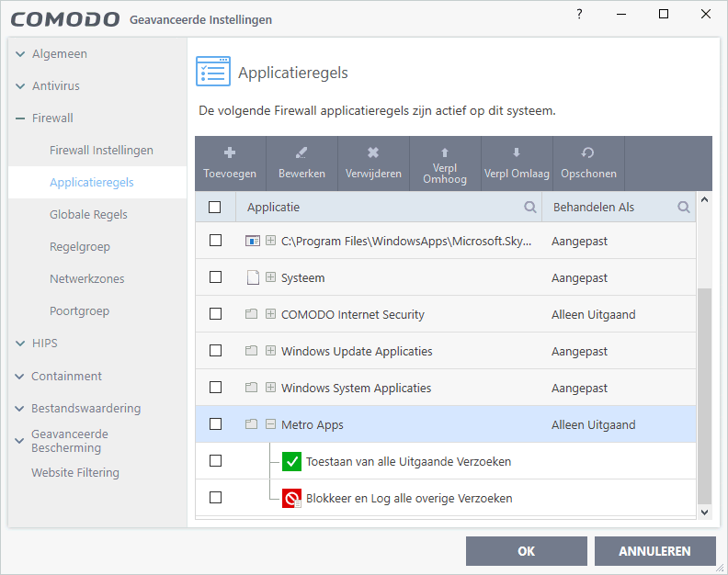Click the Windows System Applicaties group icon
The width and height of the screenshot is (728, 575).
pos(251,388)
